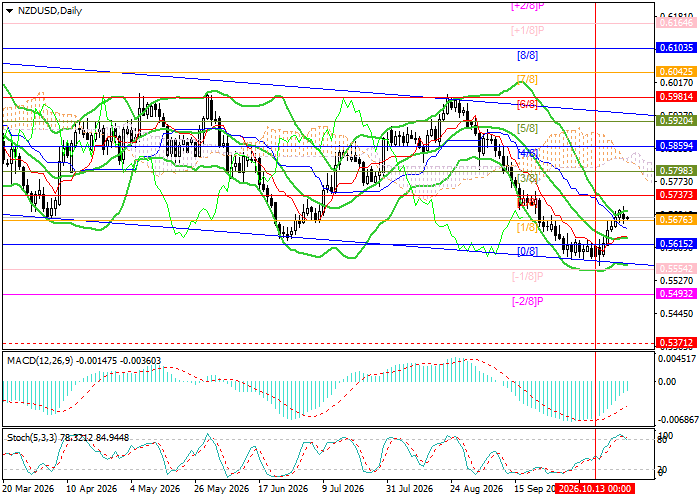Click the [-2/8]P Murrey level label
Image resolution: width=700 pixels, height=500 pixels.
(527, 301)
